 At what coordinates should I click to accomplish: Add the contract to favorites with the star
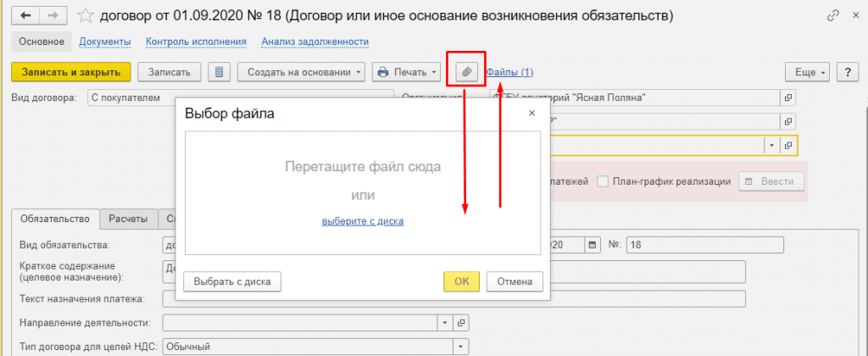click(x=85, y=15)
